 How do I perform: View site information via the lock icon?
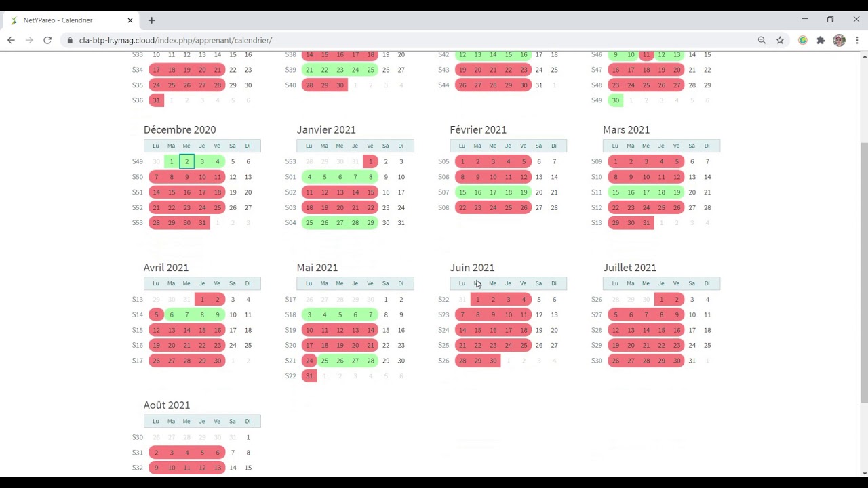coord(70,41)
